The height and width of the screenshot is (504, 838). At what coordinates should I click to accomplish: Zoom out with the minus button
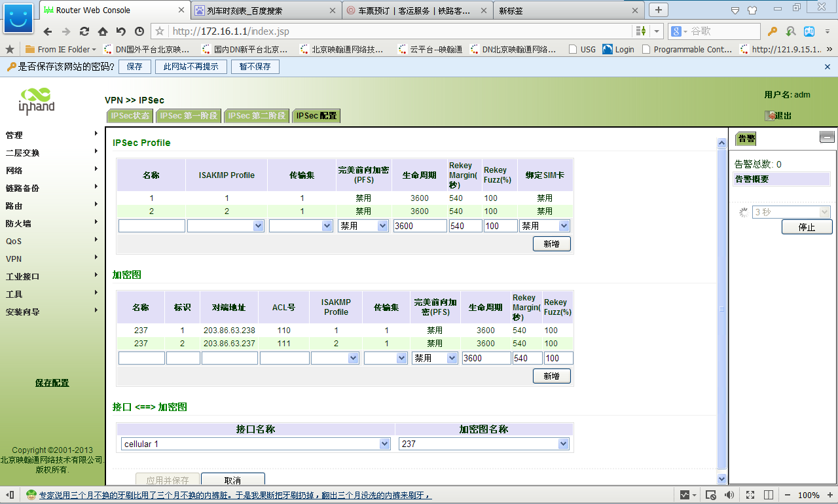click(x=787, y=495)
